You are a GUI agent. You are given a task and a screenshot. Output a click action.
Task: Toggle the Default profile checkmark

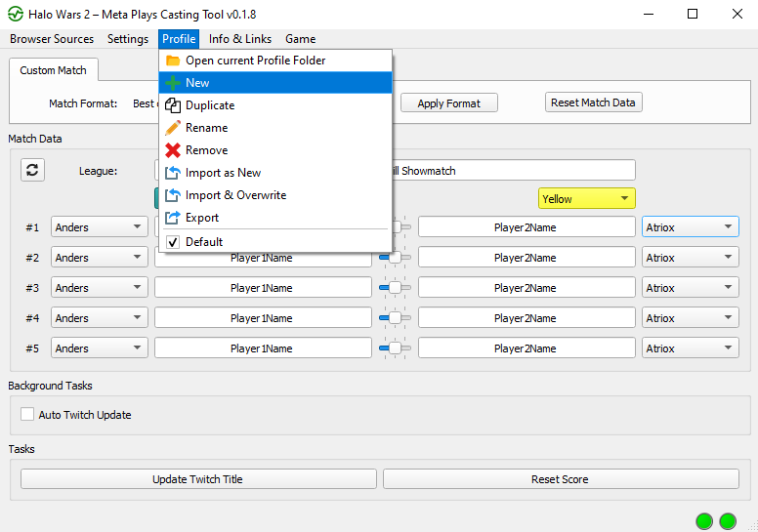(x=173, y=242)
